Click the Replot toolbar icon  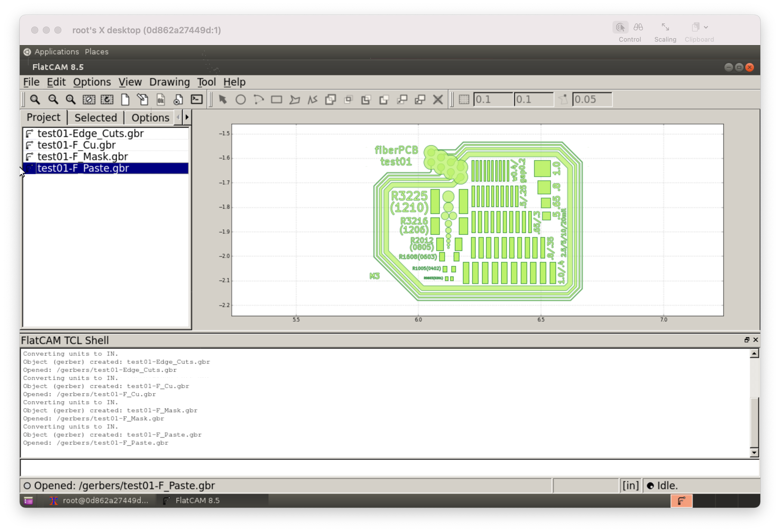[x=107, y=100]
